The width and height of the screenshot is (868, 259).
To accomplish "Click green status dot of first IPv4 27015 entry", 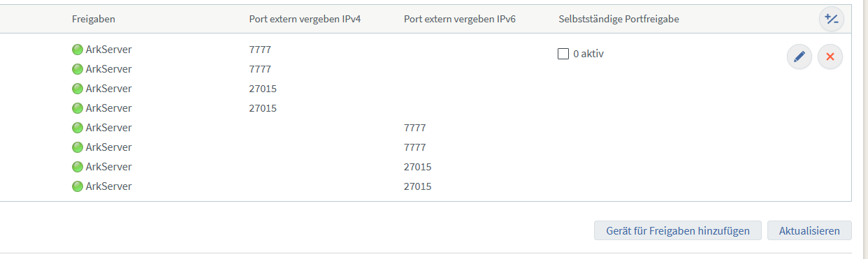I will tap(78, 89).
